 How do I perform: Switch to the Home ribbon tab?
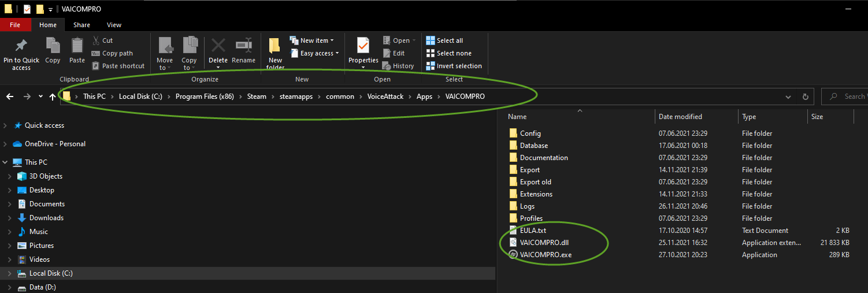pyautogui.click(x=48, y=25)
